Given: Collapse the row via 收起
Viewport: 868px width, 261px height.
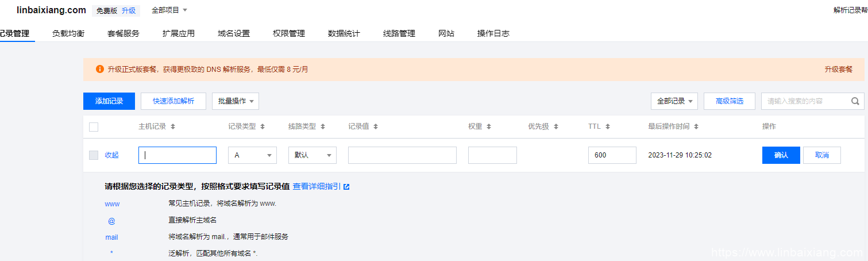Looking at the screenshot, I should (x=111, y=155).
